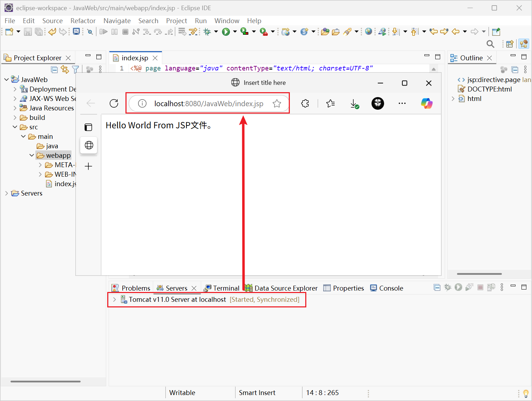Select DOCTYPE:html in Outline
The height and width of the screenshot is (401, 532).
(x=485, y=89)
